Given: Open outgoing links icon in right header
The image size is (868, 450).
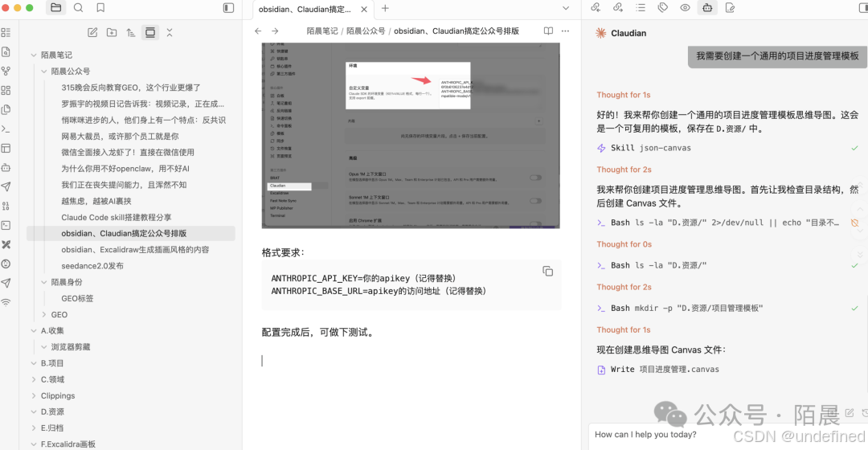Looking at the screenshot, I should coord(618,8).
